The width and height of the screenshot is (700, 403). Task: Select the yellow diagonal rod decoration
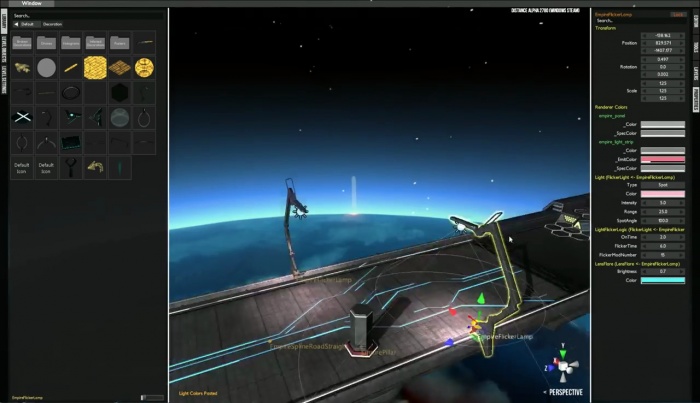pyautogui.click(x=71, y=68)
